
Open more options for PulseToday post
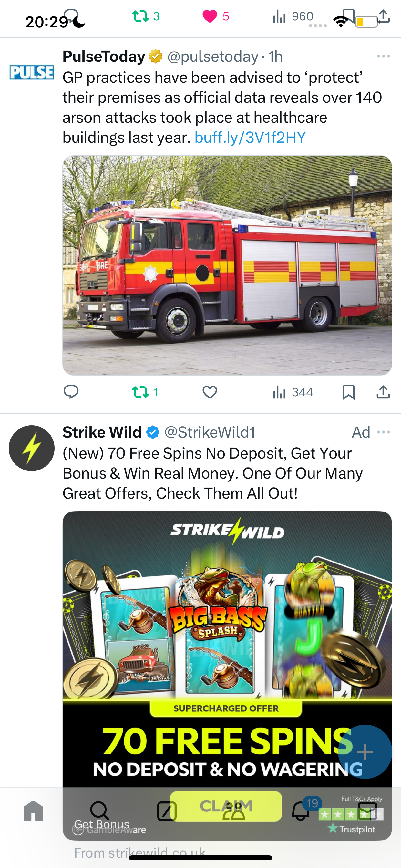click(384, 56)
